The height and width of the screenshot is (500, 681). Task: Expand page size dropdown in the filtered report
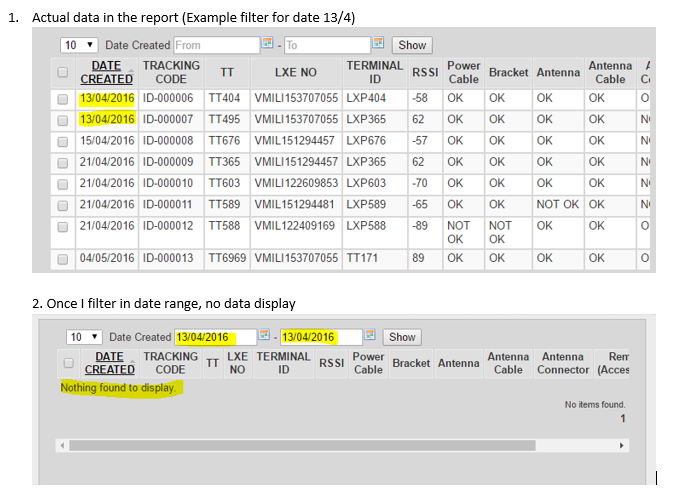click(85, 337)
